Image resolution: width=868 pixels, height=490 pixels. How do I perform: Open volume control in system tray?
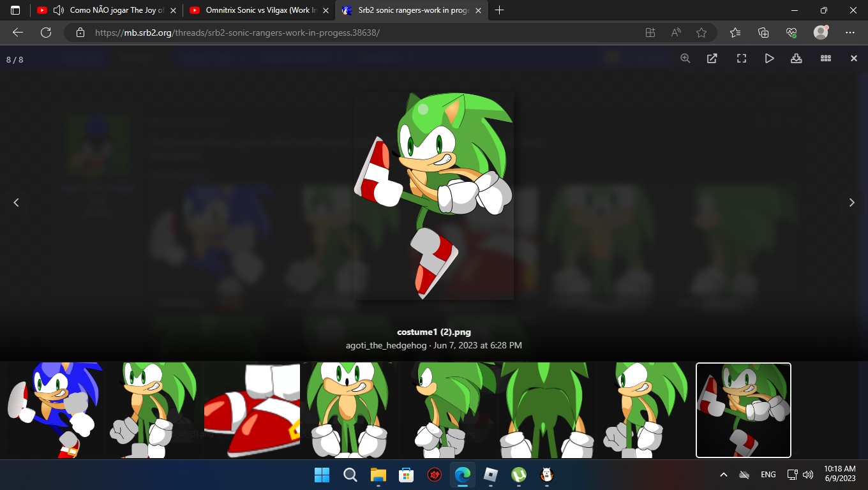[808, 475]
